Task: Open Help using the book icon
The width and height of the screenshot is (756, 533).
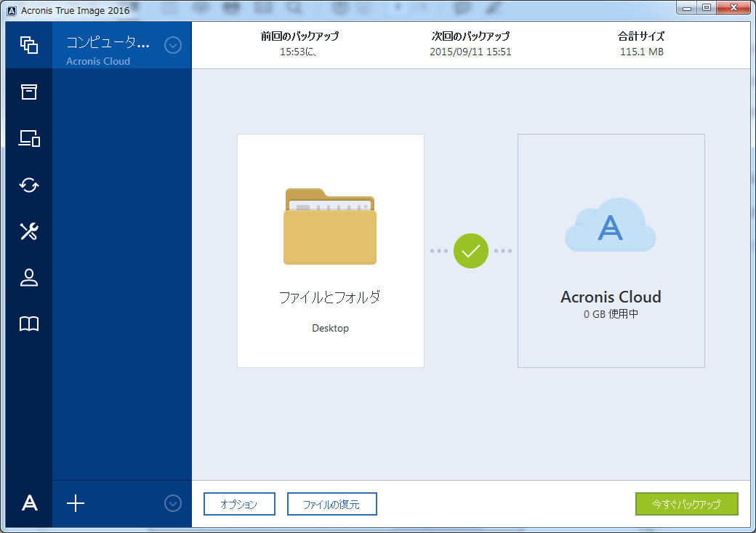Action: 28,324
